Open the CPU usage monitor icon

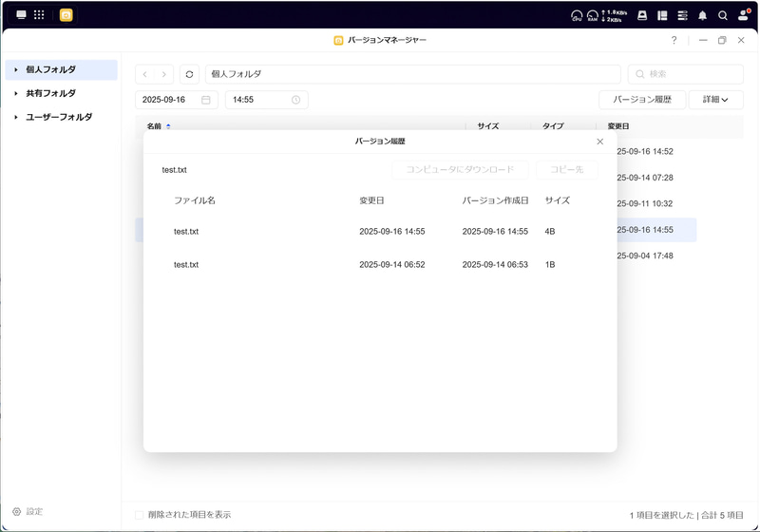577,15
